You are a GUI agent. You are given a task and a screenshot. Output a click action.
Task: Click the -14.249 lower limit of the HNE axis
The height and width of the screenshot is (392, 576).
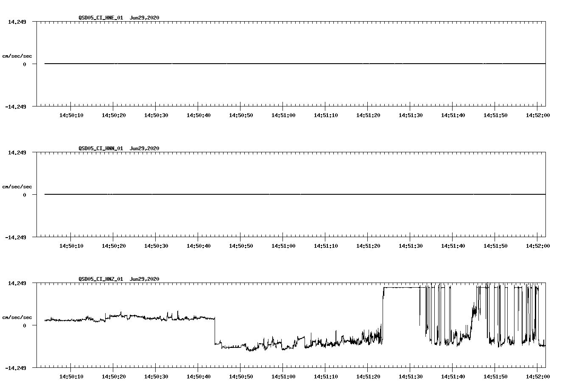tap(15, 106)
